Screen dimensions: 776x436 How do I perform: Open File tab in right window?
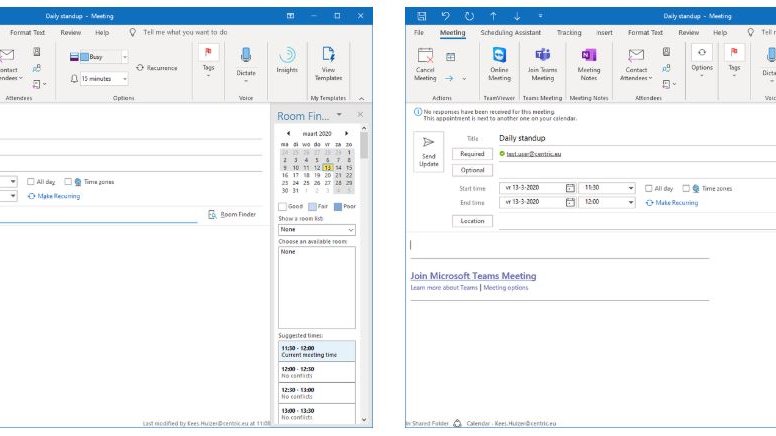pyautogui.click(x=419, y=32)
